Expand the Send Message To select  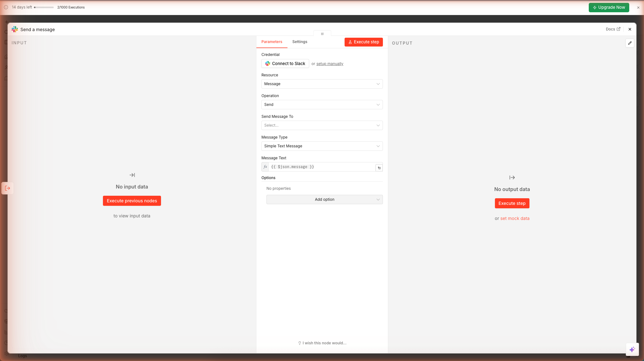coord(322,125)
